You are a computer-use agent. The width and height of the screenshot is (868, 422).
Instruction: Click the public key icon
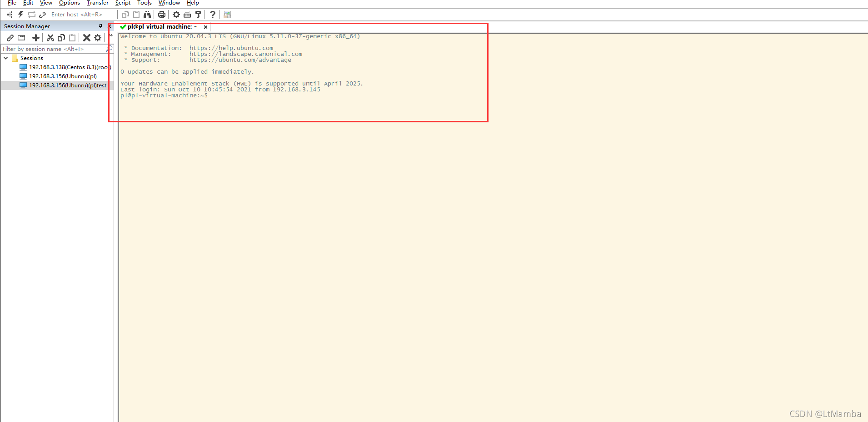pos(198,15)
